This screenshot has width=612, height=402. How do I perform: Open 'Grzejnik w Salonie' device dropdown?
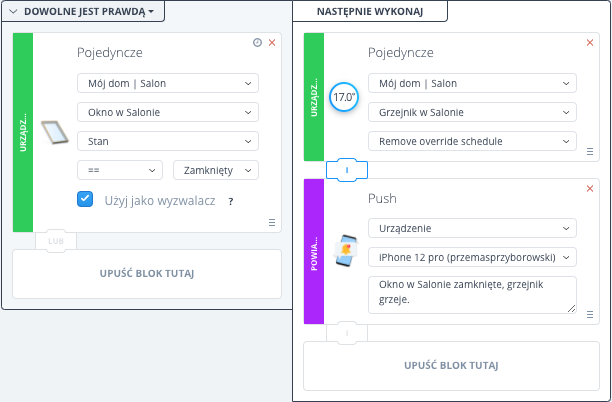click(x=472, y=112)
